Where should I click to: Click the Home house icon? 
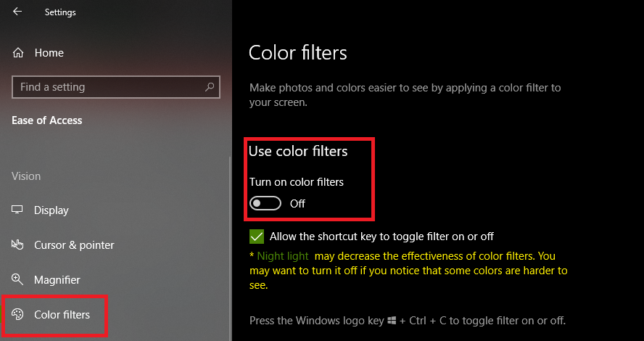click(18, 52)
